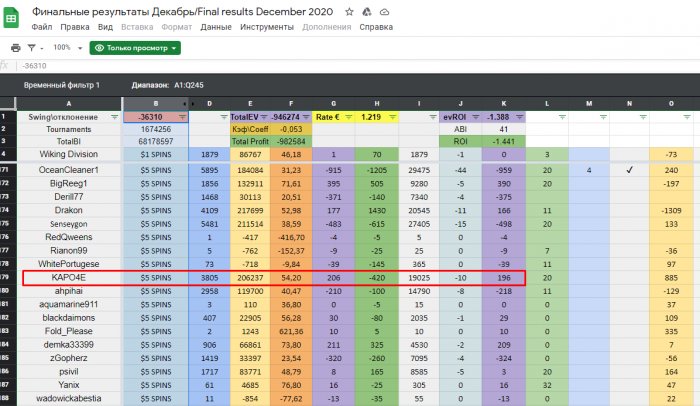700x406 pixels.
Task: Select the Кэф\Coeff cell
Action: point(250,129)
